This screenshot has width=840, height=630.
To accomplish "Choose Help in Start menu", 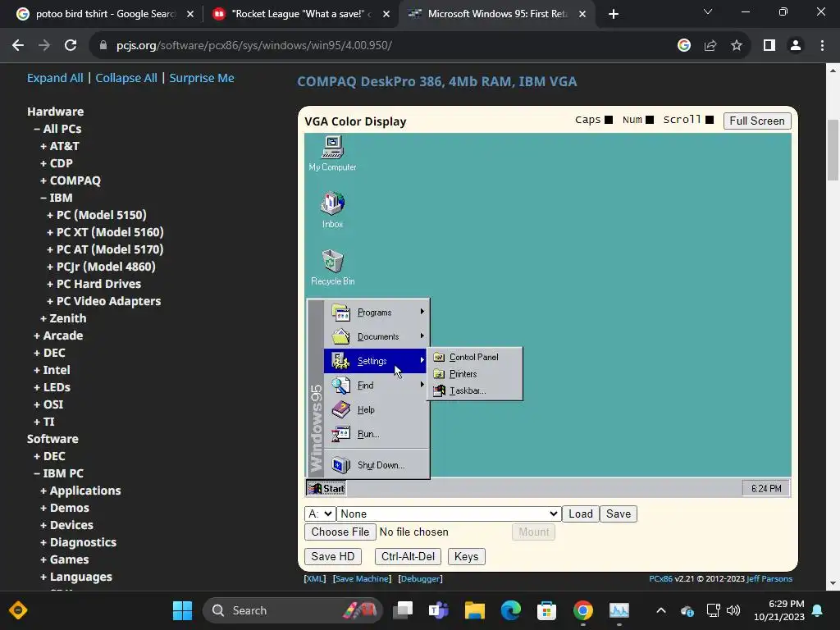I will click(x=374, y=409).
